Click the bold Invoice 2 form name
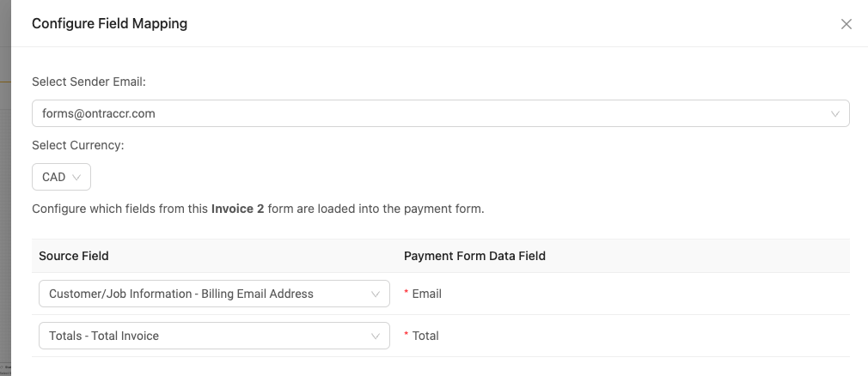The image size is (868, 376). pyautogui.click(x=237, y=209)
